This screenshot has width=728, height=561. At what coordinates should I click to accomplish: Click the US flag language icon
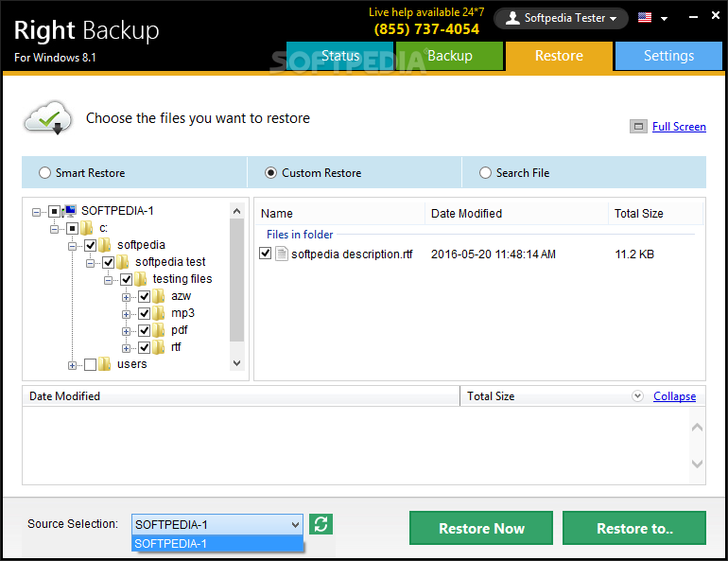(x=645, y=18)
